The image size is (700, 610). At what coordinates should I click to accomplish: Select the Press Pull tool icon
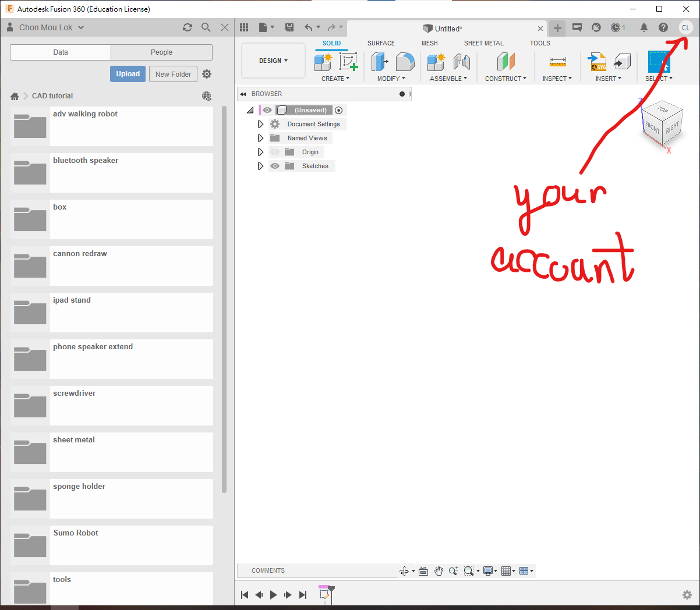point(380,62)
